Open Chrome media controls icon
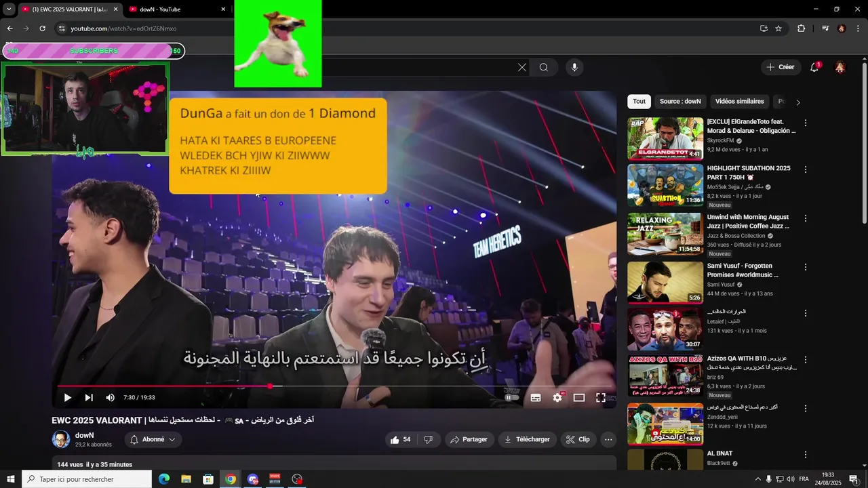 point(825,28)
